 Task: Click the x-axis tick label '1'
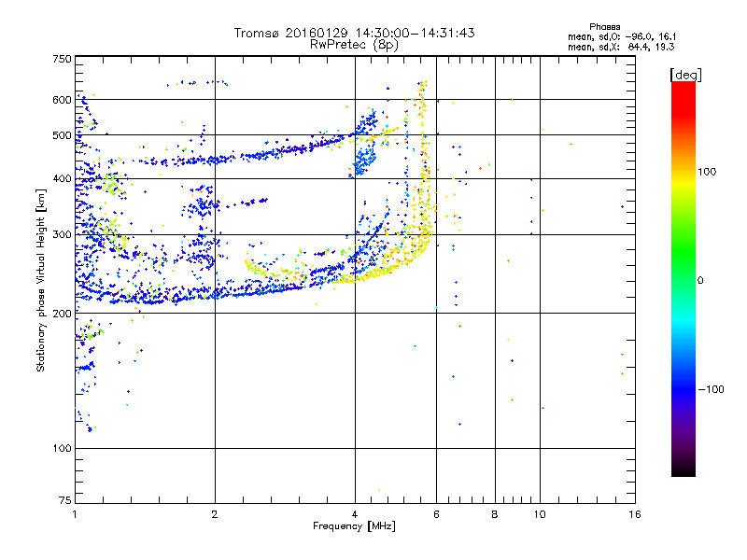[75, 514]
